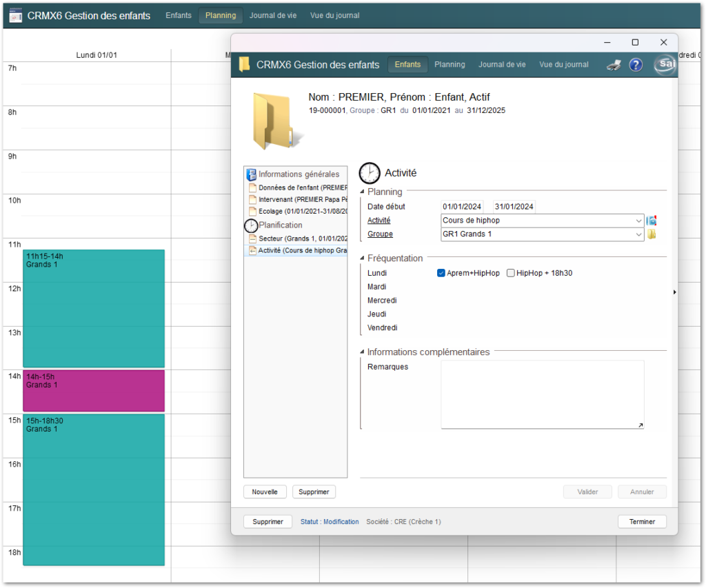Click the teal 15h-18h30 Grands 1 calendar event
This screenshot has height=588, width=706.
click(x=94, y=489)
